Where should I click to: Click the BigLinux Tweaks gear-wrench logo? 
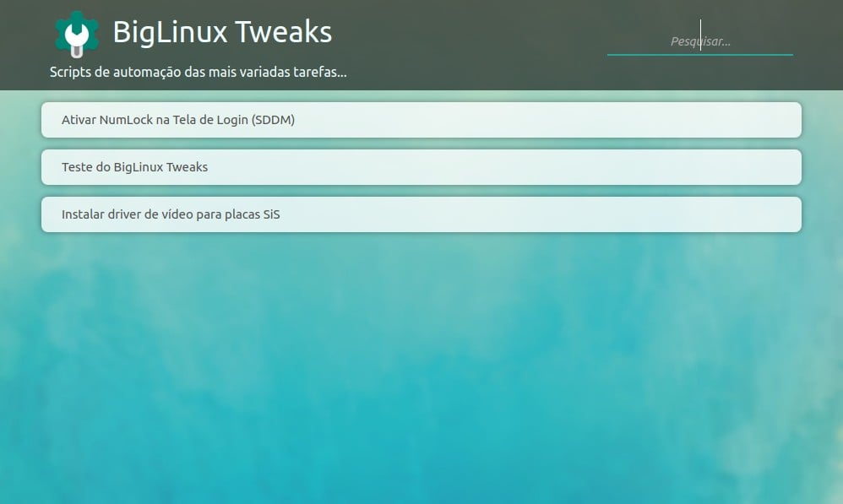tap(77, 33)
